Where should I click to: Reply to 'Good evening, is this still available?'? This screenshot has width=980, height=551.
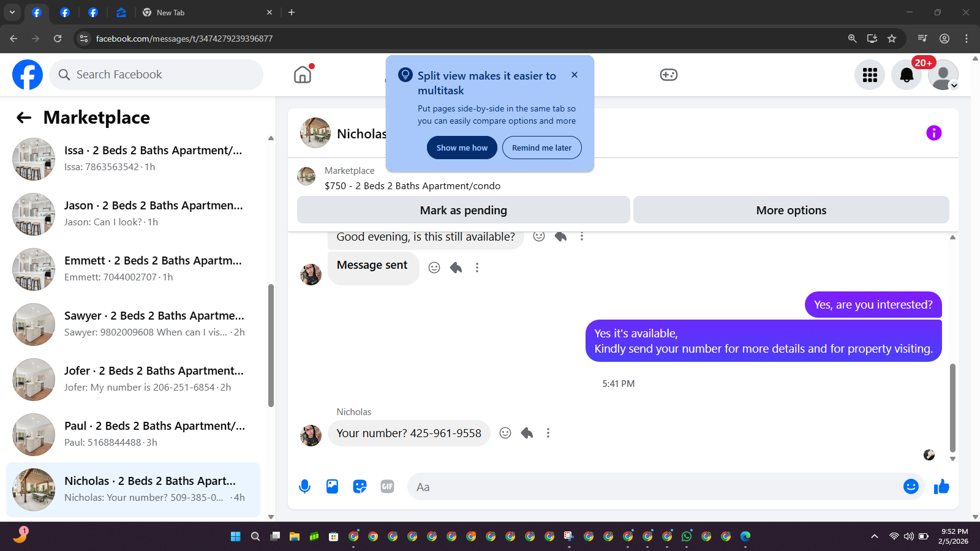tap(560, 236)
